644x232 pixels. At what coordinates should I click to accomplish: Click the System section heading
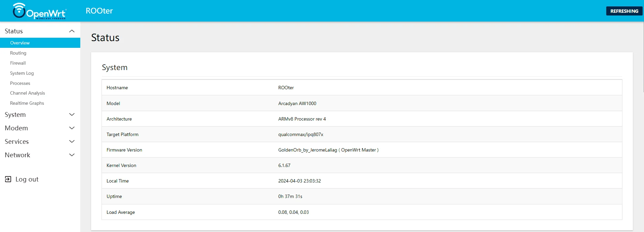[115, 67]
